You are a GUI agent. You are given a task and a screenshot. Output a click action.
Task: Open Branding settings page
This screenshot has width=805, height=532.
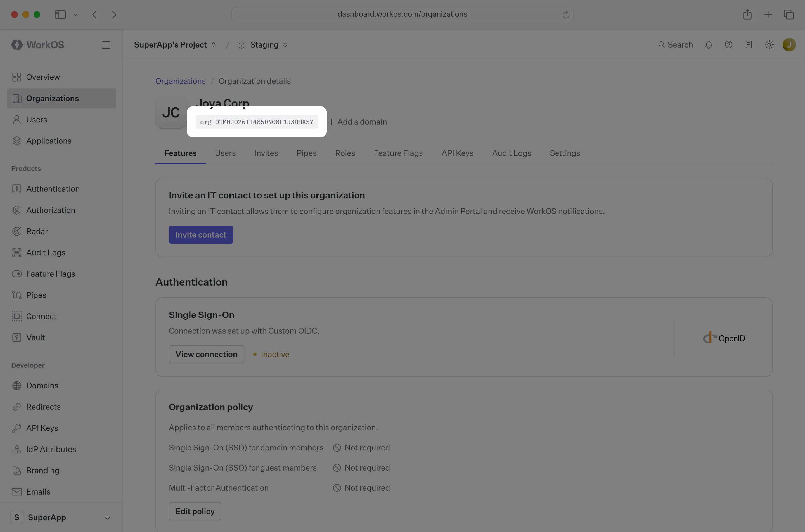(x=61, y=470)
